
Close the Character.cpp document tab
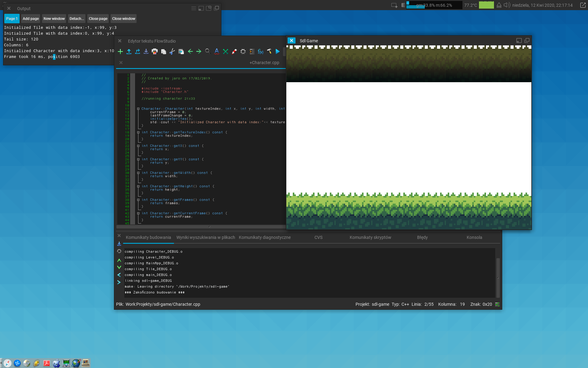121,63
